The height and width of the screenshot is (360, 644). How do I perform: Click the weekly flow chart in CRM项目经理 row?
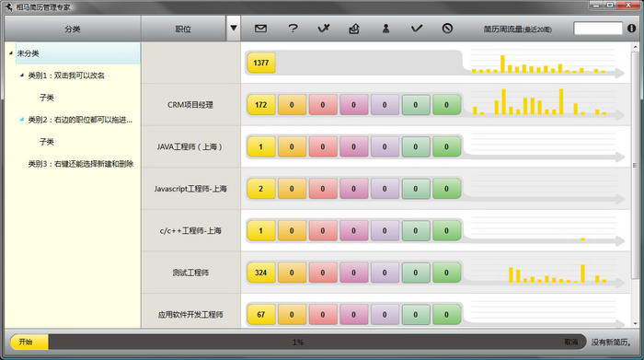click(x=546, y=103)
